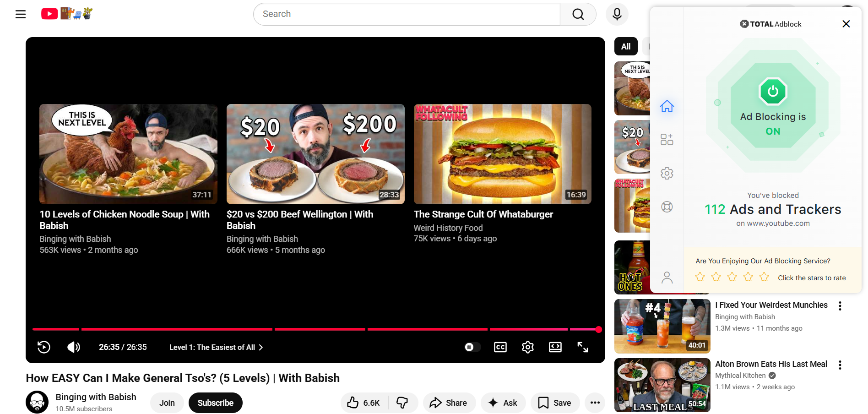Toggle the autoplay switch
Viewport: 868px width, 414px height.
point(472,347)
